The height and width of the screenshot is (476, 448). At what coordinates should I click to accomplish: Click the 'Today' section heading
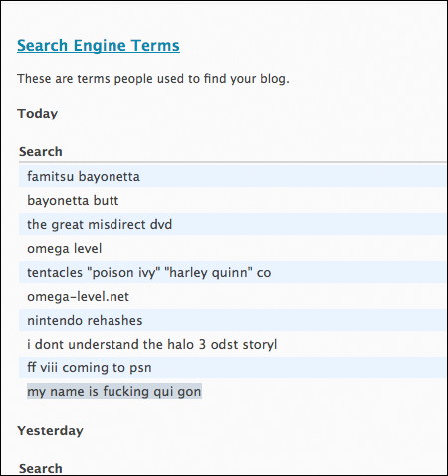click(x=38, y=114)
